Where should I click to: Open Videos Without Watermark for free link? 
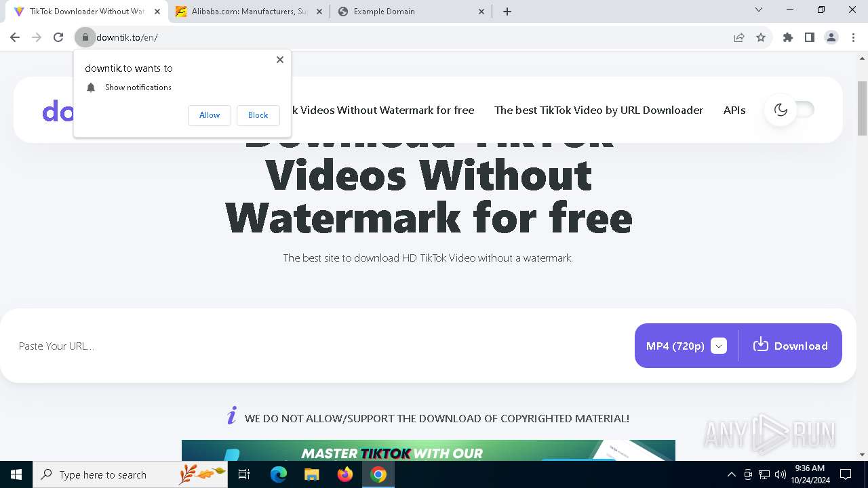[x=383, y=110]
